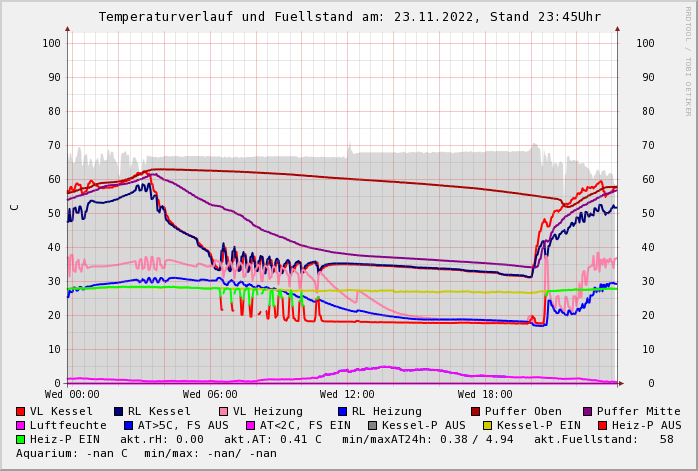Image resolution: width=698 pixels, height=471 pixels.
Task: Click the red VL Kessel legend swatch
Action: tap(21, 411)
